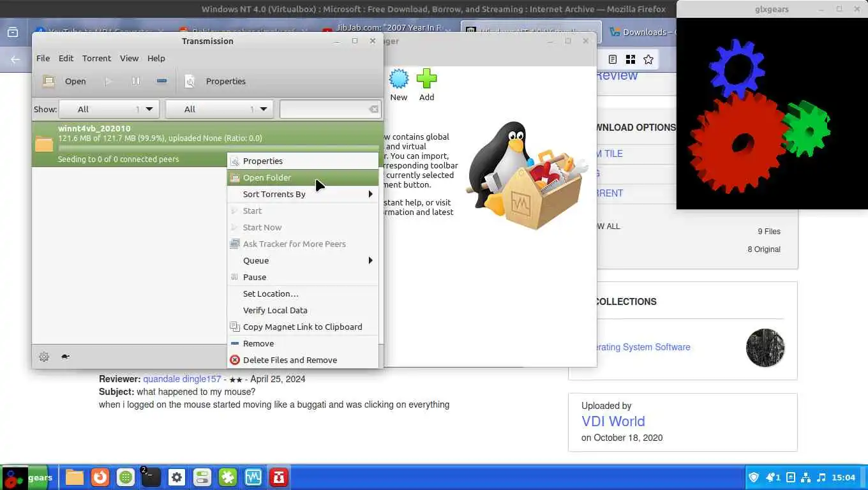Open the green app grid launcher
The image size is (868, 490).
tap(126, 477)
